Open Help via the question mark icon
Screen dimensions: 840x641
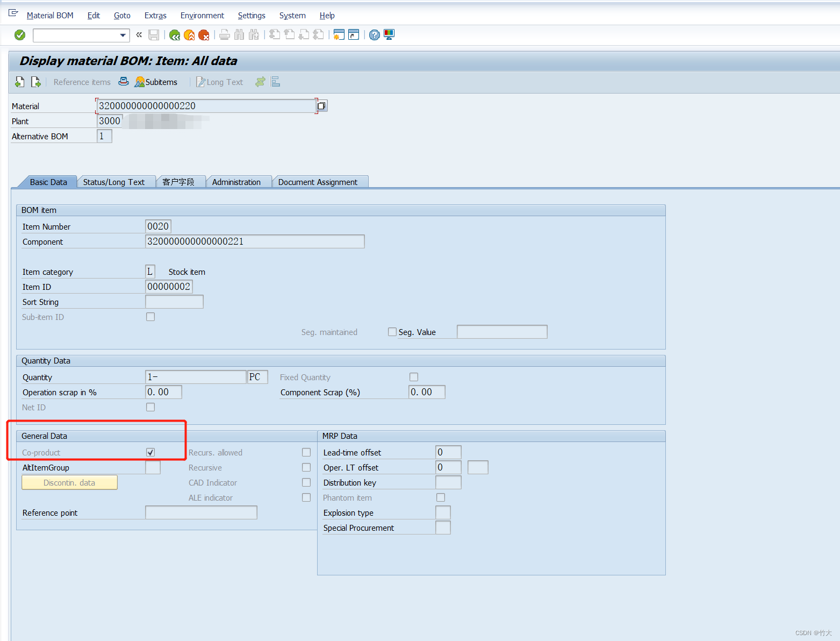click(375, 35)
